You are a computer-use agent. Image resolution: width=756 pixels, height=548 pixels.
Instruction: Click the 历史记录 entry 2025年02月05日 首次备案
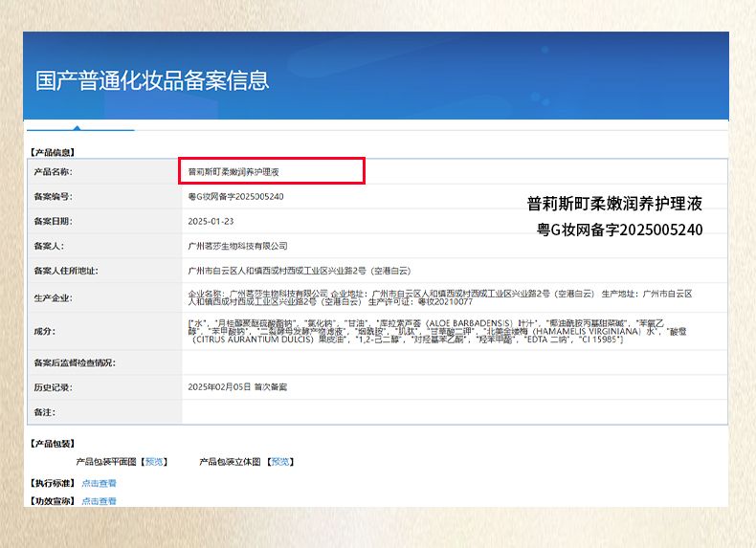(x=237, y=387)
